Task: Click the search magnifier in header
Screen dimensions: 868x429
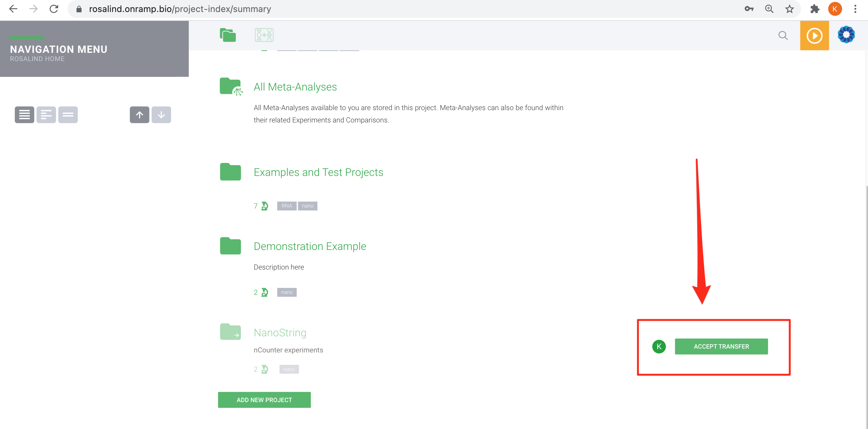Action: 783,35
